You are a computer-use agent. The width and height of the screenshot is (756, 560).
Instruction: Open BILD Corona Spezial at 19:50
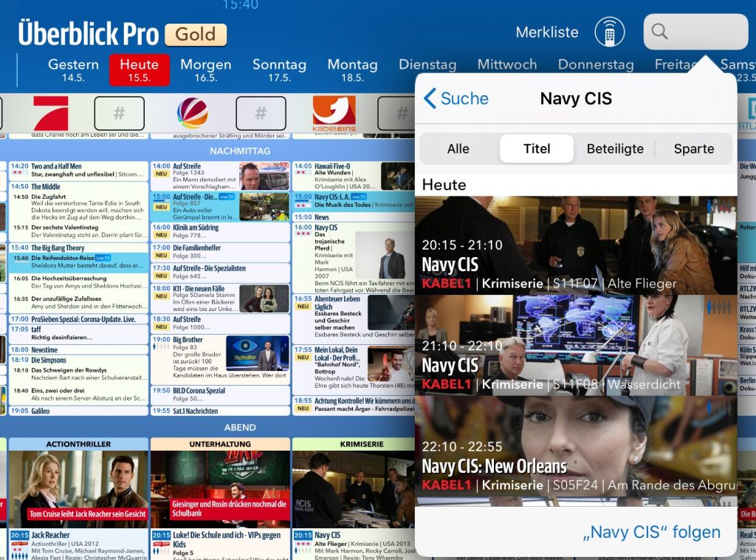[x=220, y=395]
